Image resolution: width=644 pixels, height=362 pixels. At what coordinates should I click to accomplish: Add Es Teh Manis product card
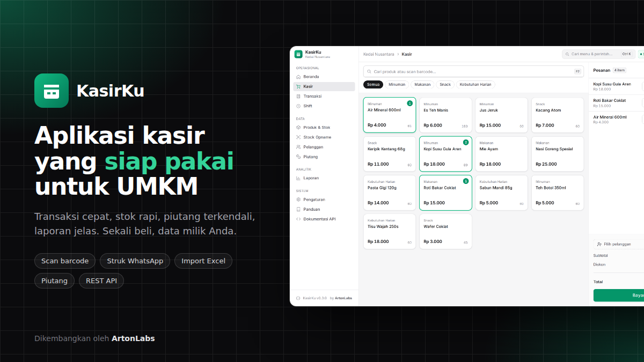[445, 115]
